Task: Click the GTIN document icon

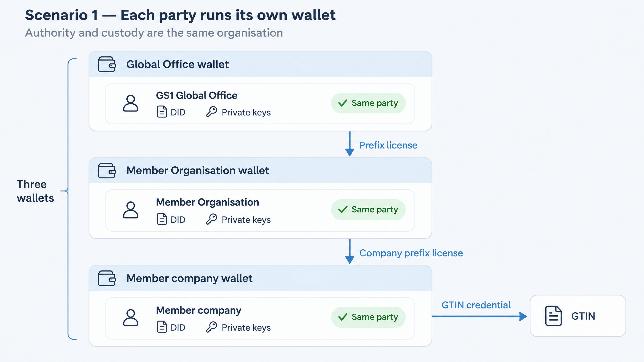Action: 554,316
